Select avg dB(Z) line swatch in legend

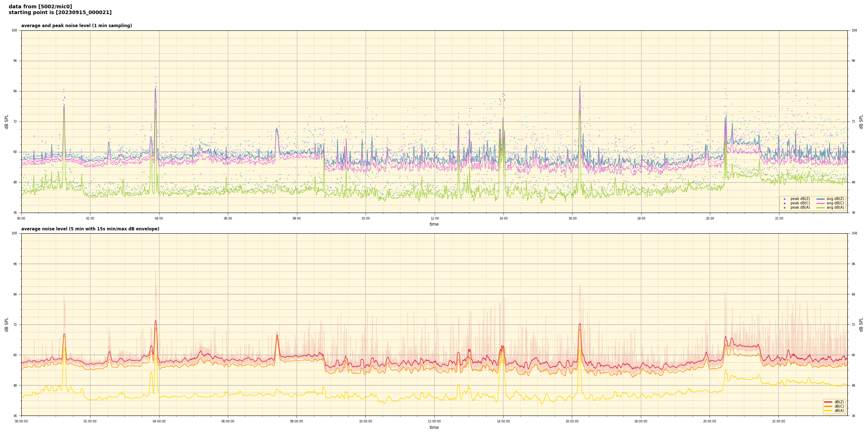pyautogui.click(x=820, y=199)
